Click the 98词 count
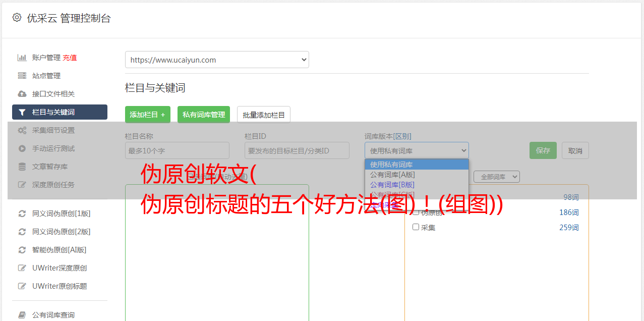Viewport: 644px width, 321px height. tap(571, 197)
